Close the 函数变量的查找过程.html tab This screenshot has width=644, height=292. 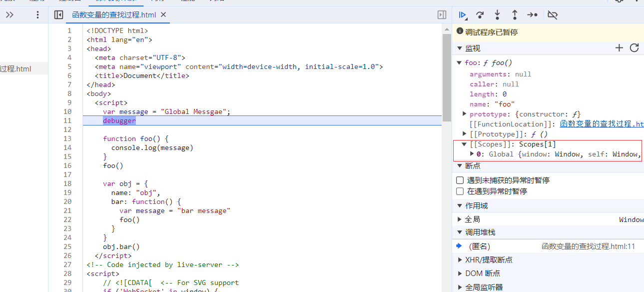pos(163,15)
